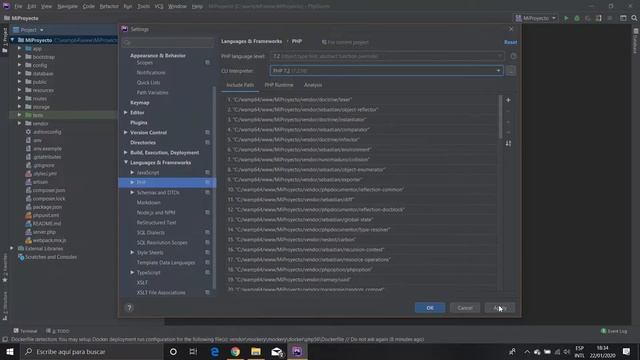Select Quick Lists in settings tree
640x360 pixels.
[148, 82]
